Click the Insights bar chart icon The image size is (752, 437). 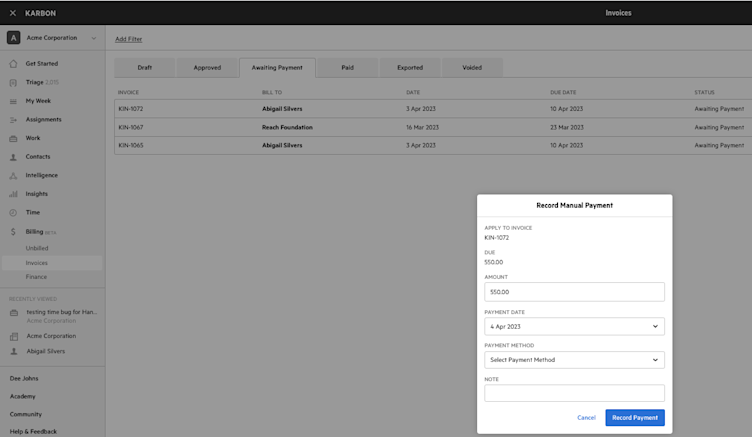coord(13,194)
